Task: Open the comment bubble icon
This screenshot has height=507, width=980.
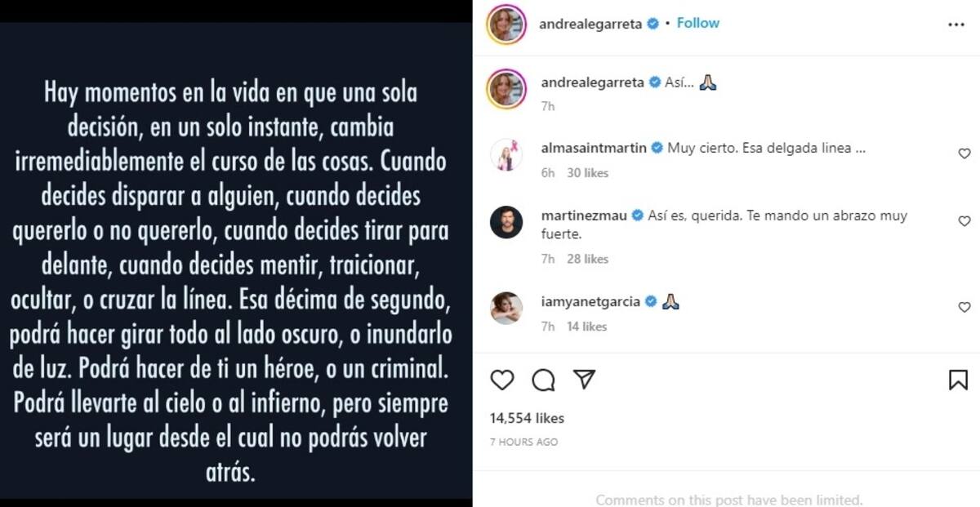Action: (x=544, y=380)
